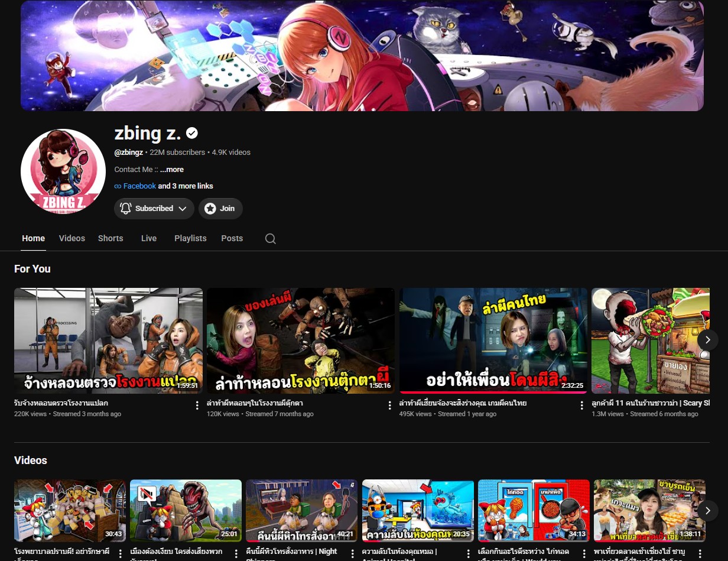Click the link chain icon beside Facebook

[118, 186]
